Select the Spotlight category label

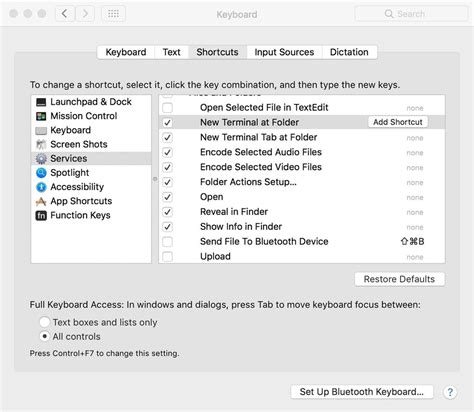point(70,173)
